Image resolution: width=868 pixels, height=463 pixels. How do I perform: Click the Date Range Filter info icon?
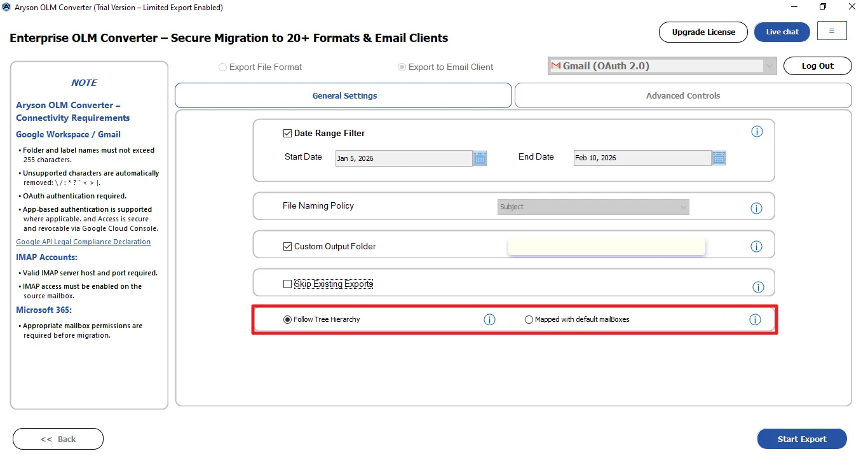757,132
